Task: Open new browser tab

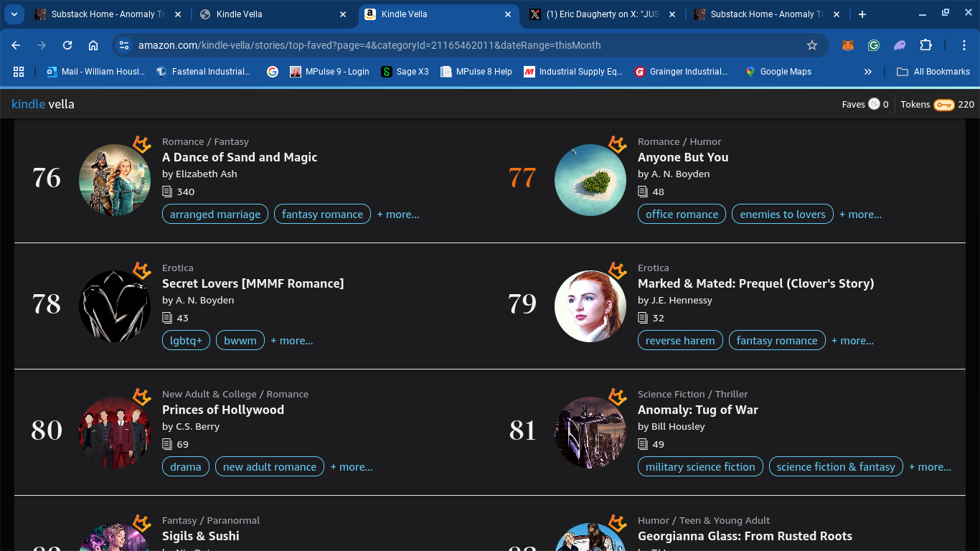Action: (x=862, y=14)
